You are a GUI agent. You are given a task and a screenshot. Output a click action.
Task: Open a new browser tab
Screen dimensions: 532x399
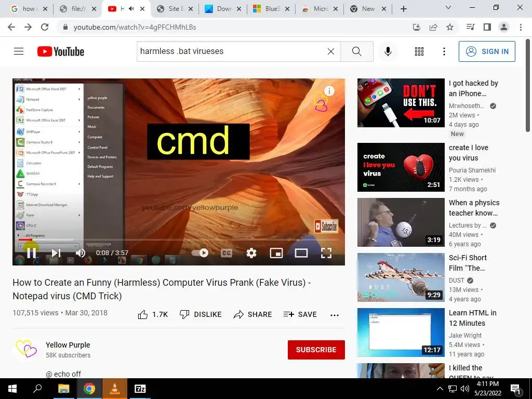pyautogui.click(x=403, y=9)
